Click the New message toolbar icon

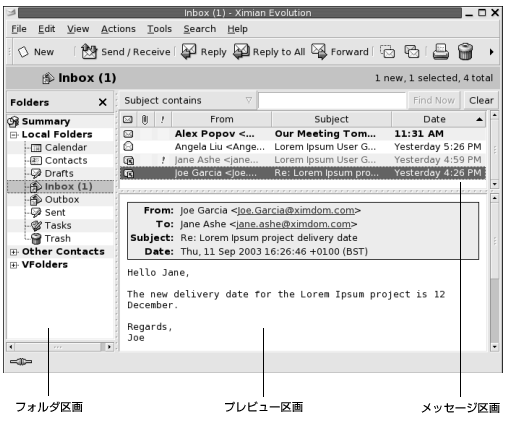pos(23,52)
